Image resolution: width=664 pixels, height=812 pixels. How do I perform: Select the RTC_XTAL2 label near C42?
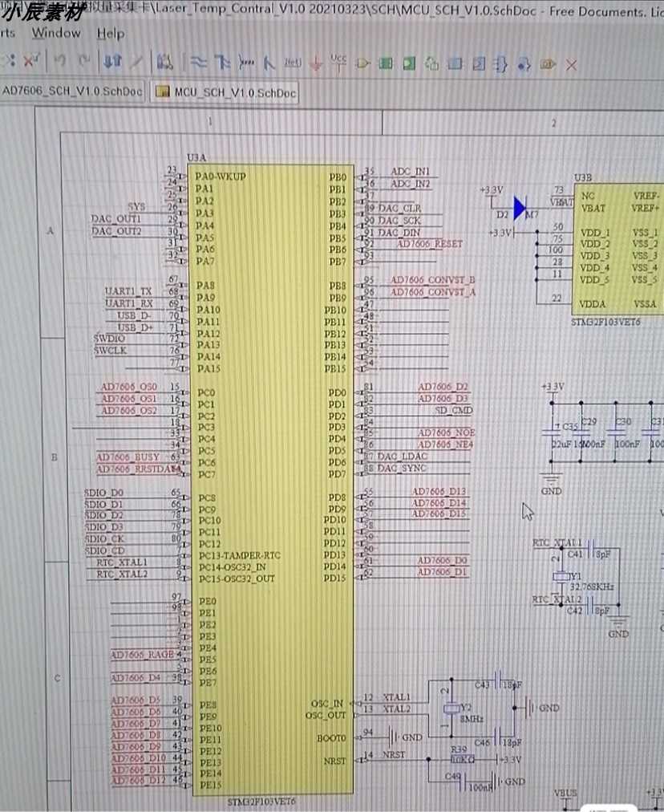click(557, 599)
